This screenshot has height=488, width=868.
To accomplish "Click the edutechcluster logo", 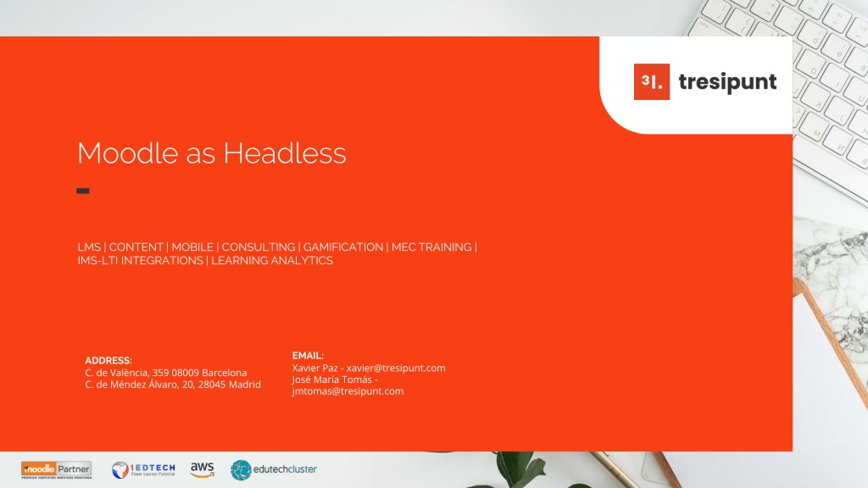I will pyautogui.click(x=274, y=469).
